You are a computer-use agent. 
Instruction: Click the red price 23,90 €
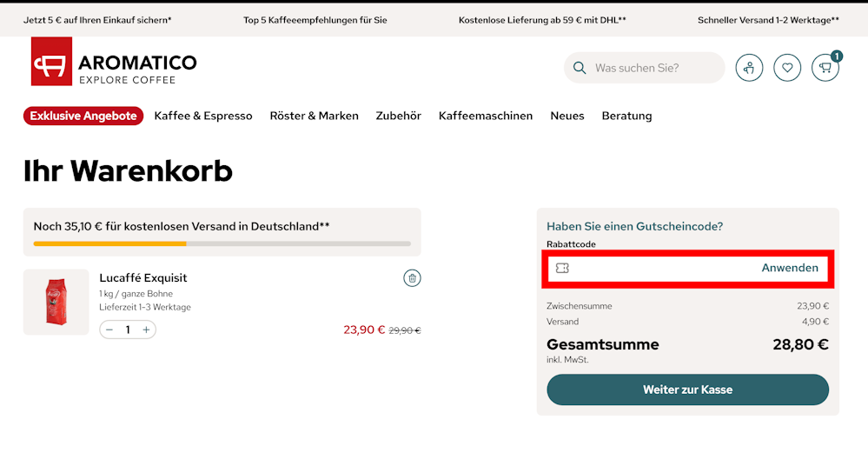tap(364, 330)
